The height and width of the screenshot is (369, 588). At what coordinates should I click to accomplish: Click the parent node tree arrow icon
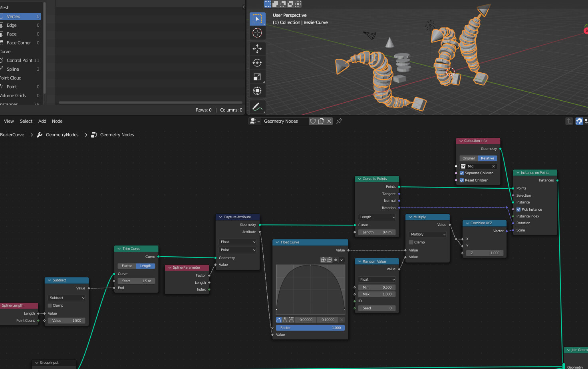[x=569, y=121]
